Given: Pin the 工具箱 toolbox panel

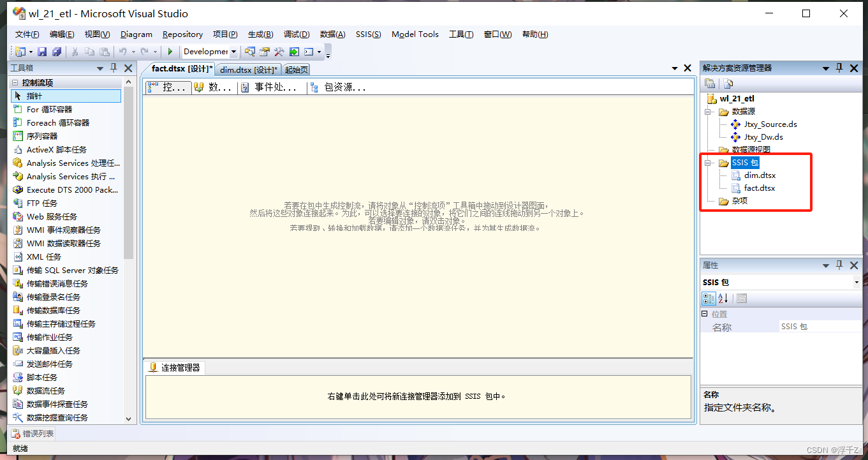Looking at the screenshot, I should tap(114, 68).
